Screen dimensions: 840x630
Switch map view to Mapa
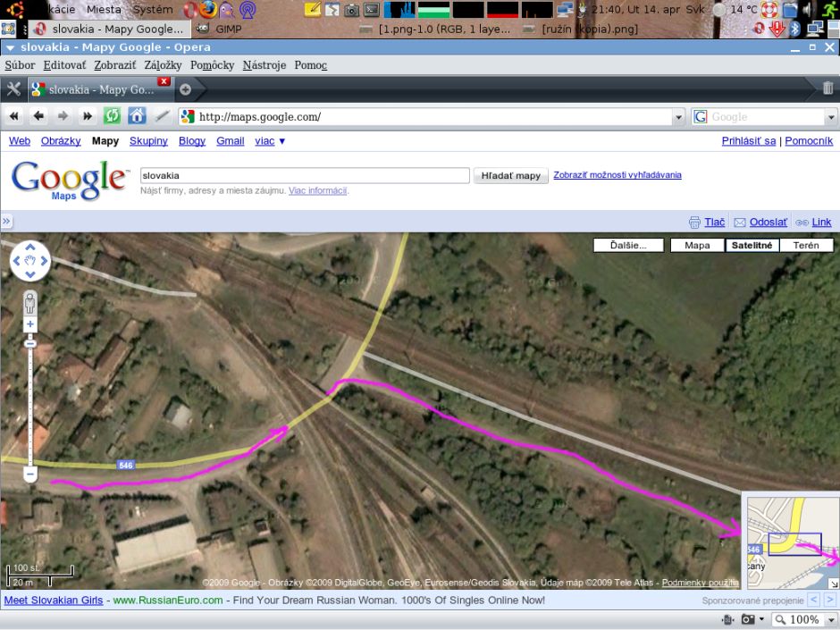point(697,245)
